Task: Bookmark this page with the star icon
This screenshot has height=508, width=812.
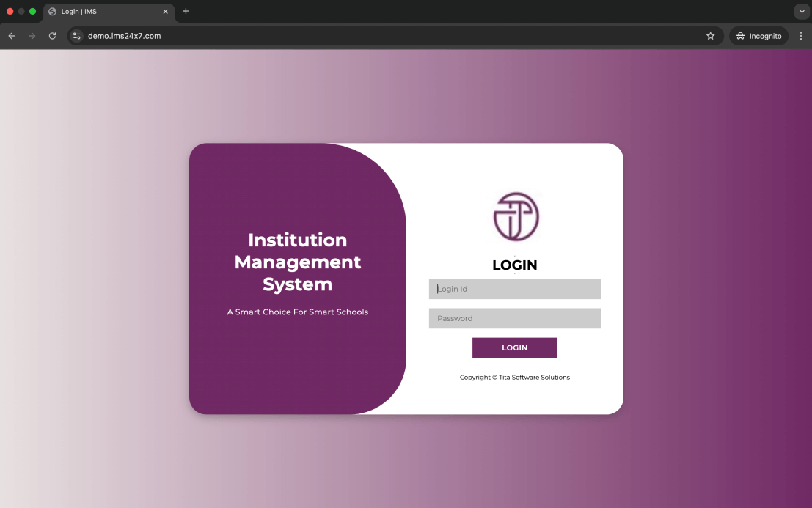Action: [710, 36]
